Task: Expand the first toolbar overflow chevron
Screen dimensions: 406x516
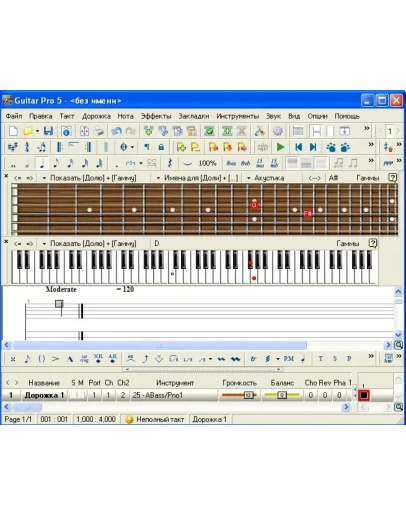Action: point(366,128)
